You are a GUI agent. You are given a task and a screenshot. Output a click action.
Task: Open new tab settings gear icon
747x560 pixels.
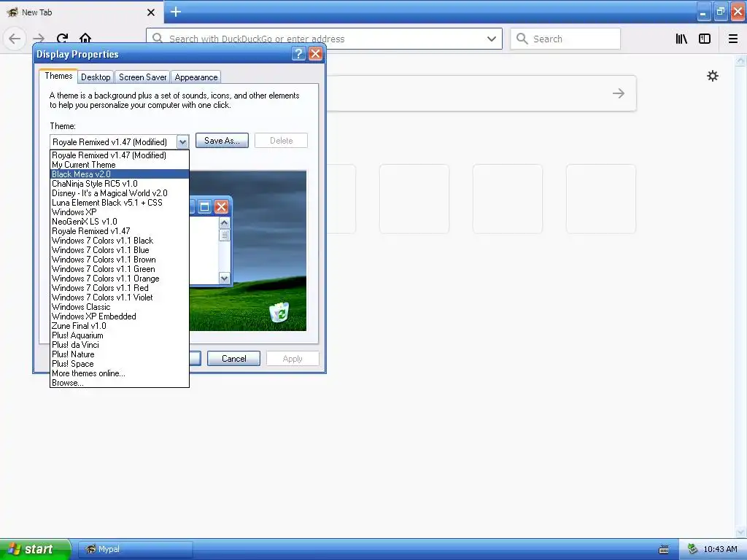pos(713,76)
